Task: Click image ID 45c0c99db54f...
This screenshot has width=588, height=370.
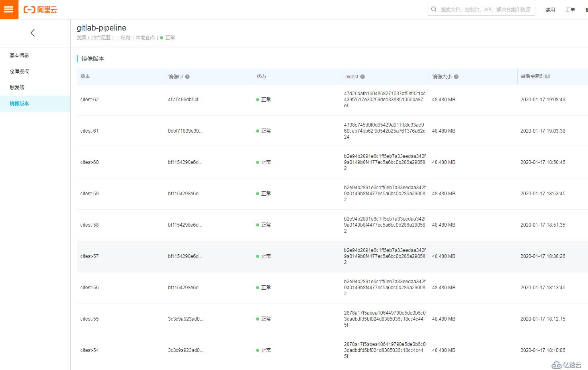Action: 185,100
